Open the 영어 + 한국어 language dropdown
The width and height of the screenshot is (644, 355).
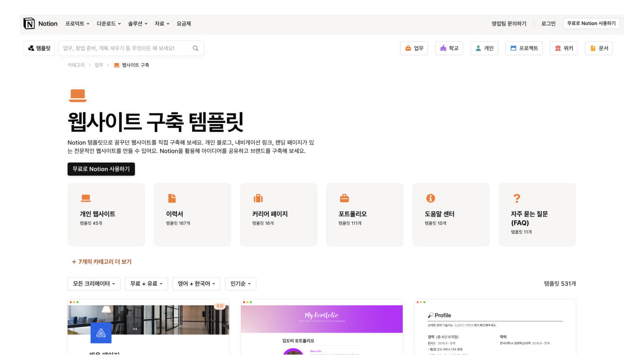pyautogui.click(x=196, y=284)
